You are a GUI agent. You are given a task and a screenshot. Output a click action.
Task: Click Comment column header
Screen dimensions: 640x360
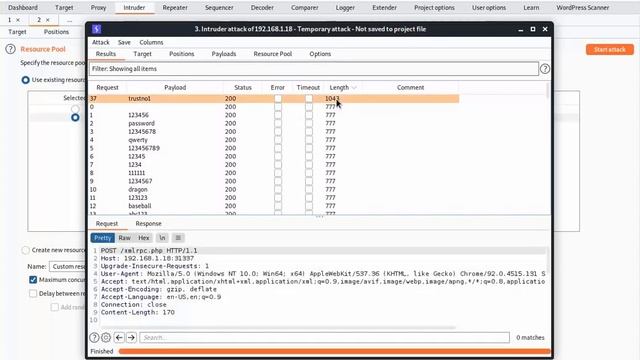click(x=411, y=87)
